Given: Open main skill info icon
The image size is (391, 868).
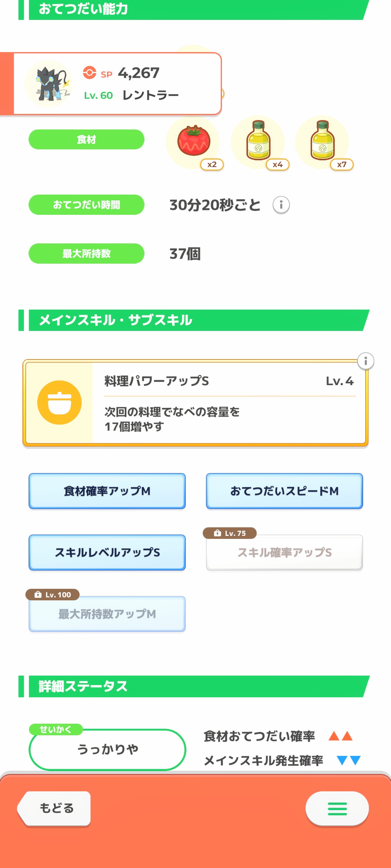Looking at the screenshot, I should (366, 361).
